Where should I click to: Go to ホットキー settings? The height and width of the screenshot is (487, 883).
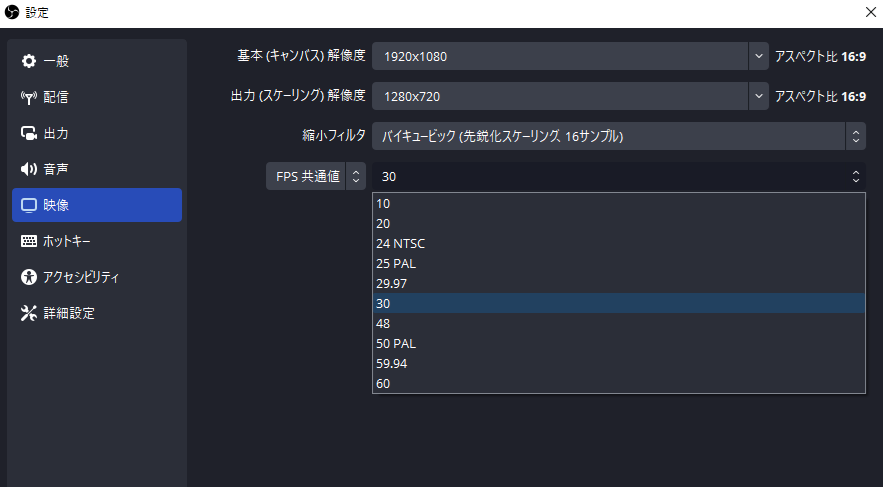tap(97, 241)
